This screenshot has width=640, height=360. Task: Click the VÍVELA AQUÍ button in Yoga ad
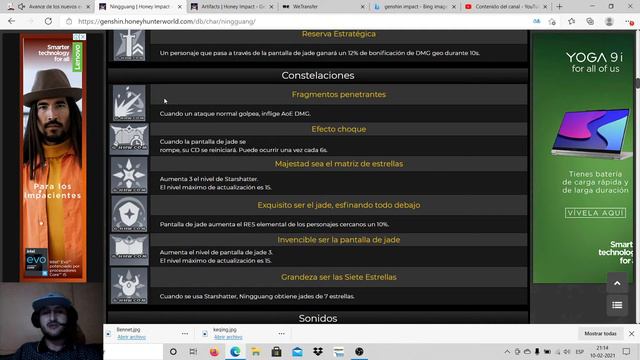coord(595,213)
